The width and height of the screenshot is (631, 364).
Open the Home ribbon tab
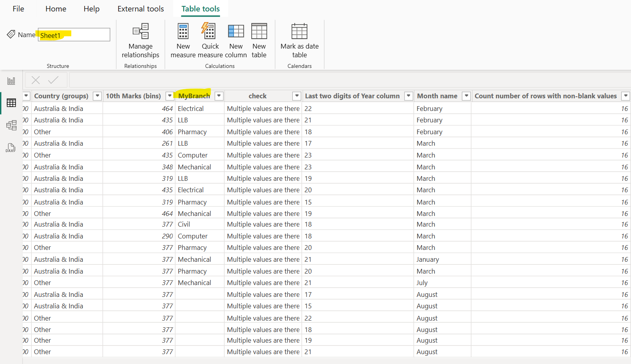coord(56,9)
